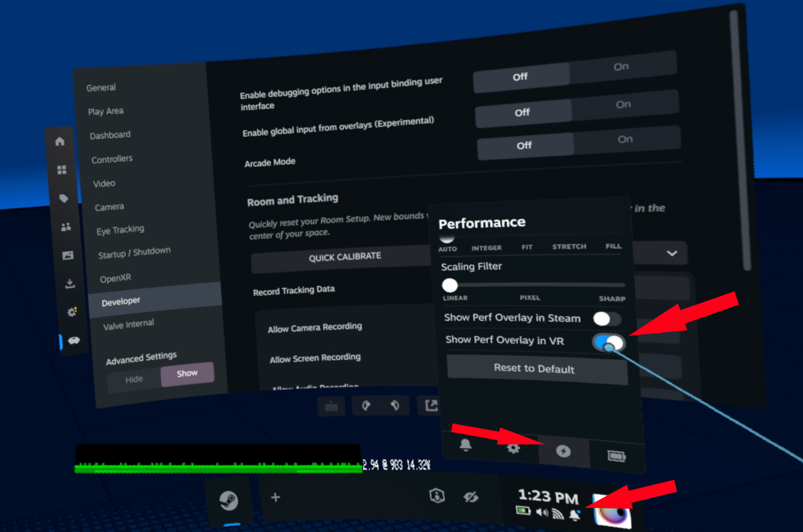803x532 pixels.
Task: Click the plus icon in bottom bar
Action: tap(275, 497)
